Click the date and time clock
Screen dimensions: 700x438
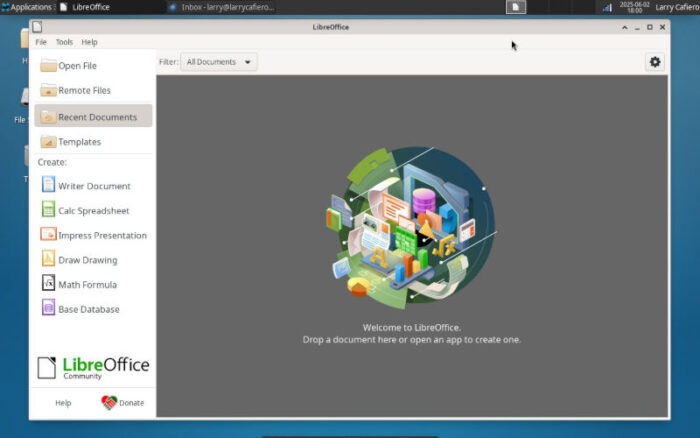click(x=634, y=7)
